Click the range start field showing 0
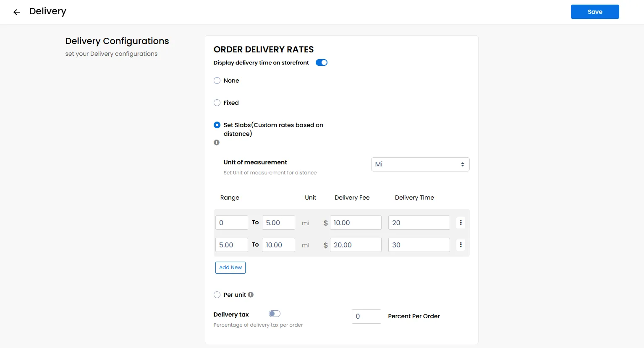Screen dimensions: 644x348 click(232, 223)
